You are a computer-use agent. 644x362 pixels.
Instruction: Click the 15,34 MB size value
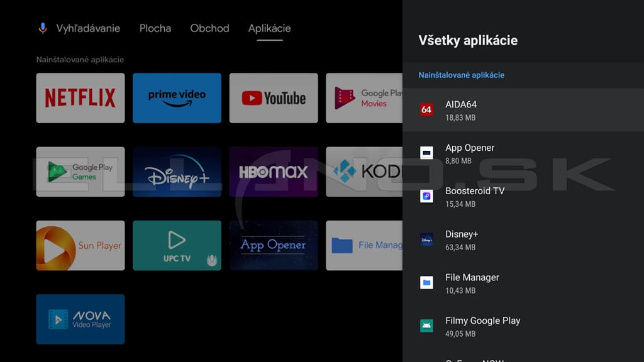click(460, 204)
